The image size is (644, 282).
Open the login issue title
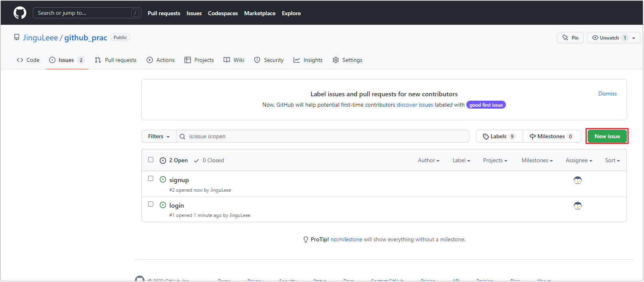[176, 205]
